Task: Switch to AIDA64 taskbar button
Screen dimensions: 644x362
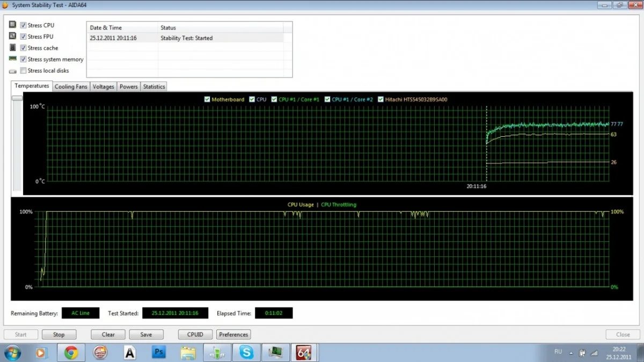Action: point(304,353)
